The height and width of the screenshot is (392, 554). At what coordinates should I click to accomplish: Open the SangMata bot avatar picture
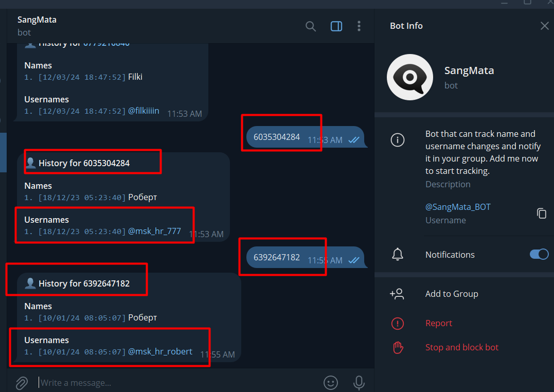point(410,77)
